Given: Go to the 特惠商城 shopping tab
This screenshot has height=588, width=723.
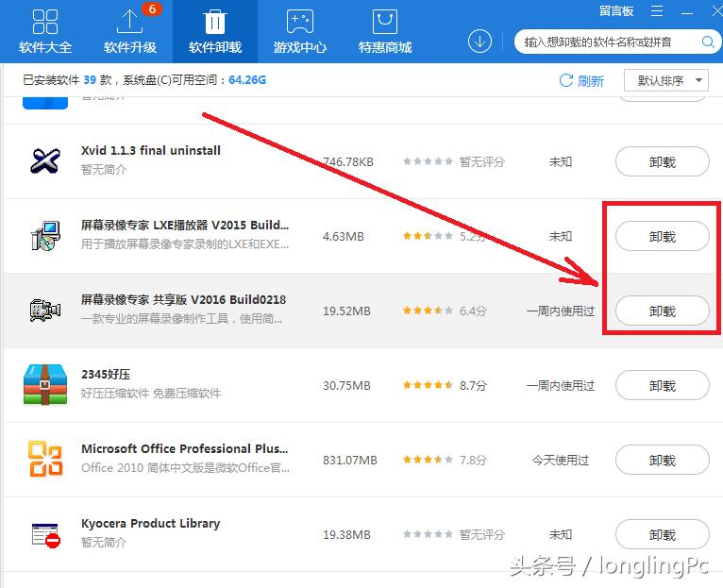Looking at the screenshot, I should pos(385,31).
